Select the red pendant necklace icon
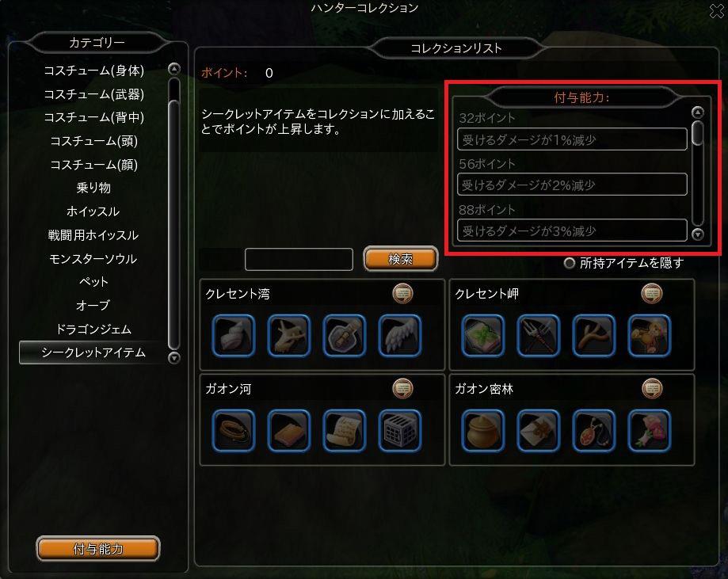 [594, 431]
